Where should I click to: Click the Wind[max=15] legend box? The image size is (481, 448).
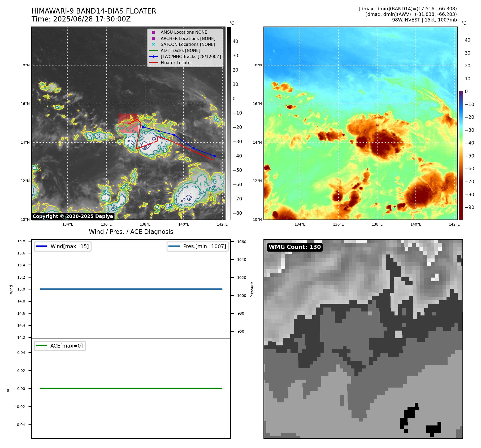pos(63,246)
